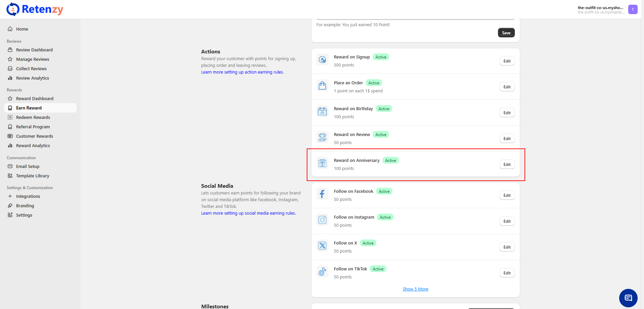Open learn more social media earning rules link
The width and height of the screenshot is (644, 309).
point(248,213)
